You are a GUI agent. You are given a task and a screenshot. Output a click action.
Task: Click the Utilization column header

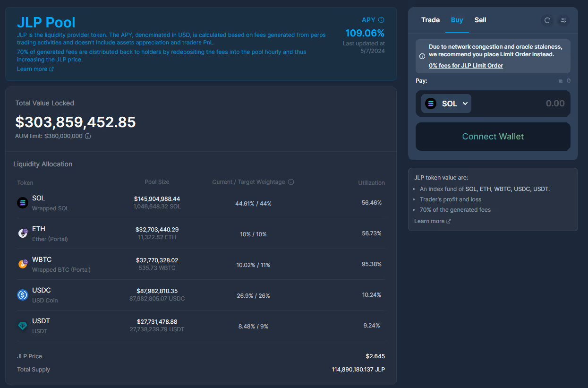371,183
